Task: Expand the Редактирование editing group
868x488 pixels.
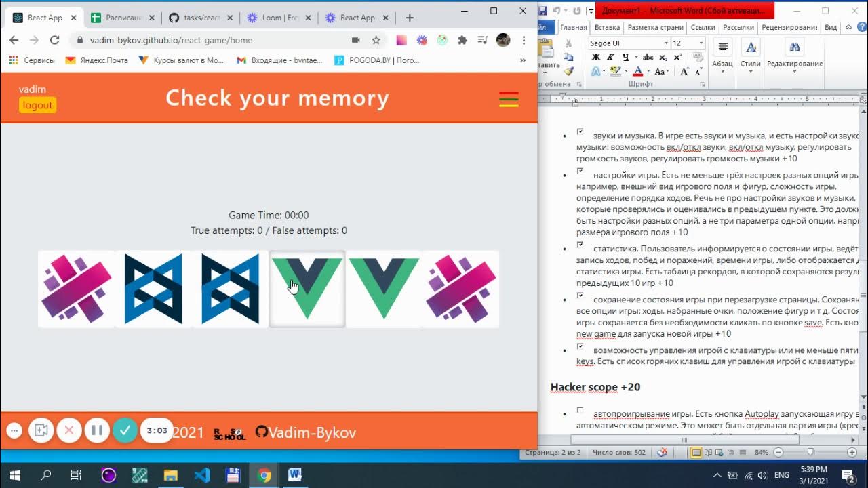Action: (795, 56)
